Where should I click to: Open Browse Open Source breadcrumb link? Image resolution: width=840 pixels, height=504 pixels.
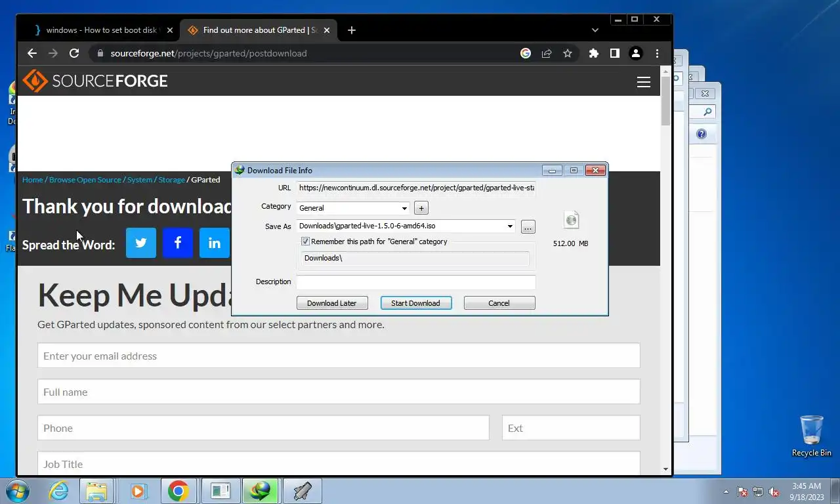pyautogui.click(x=85, y=180)
